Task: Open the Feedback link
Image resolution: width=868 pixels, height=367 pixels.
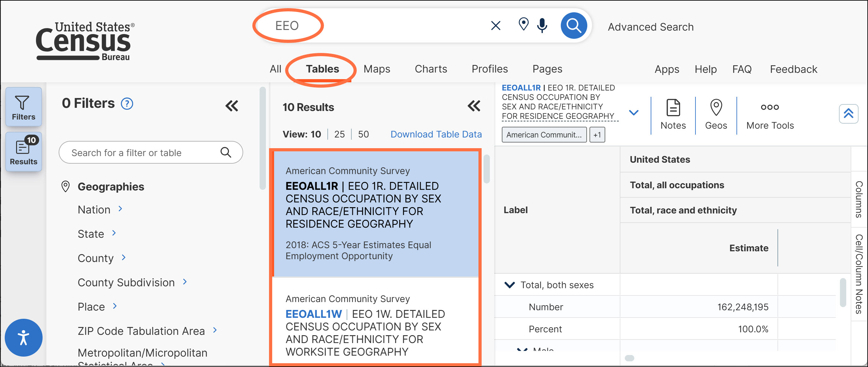Action: 793,69
